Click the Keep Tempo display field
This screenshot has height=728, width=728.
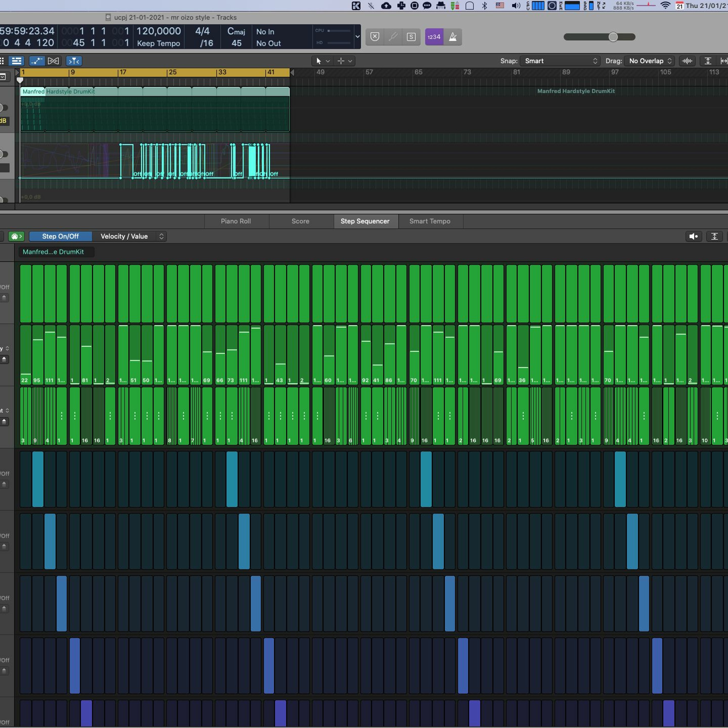pos(158,43)
